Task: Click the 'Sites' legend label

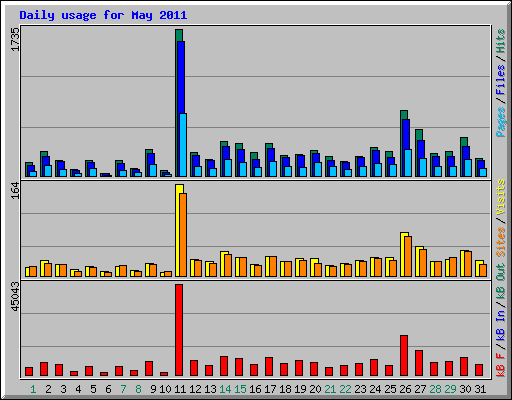Action: tap(501, 242)
